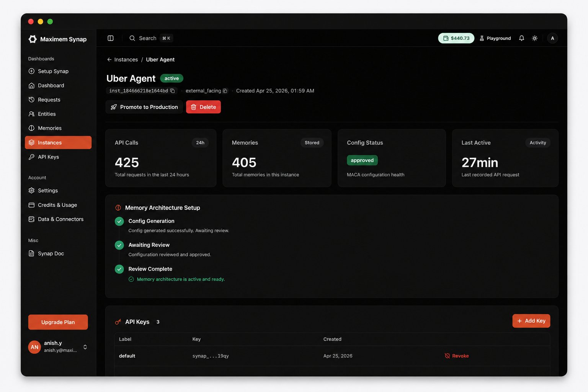Click 'Memory architecture is active and ready' text
This screenshot has width=588, height=392.
tap(181, 279)
